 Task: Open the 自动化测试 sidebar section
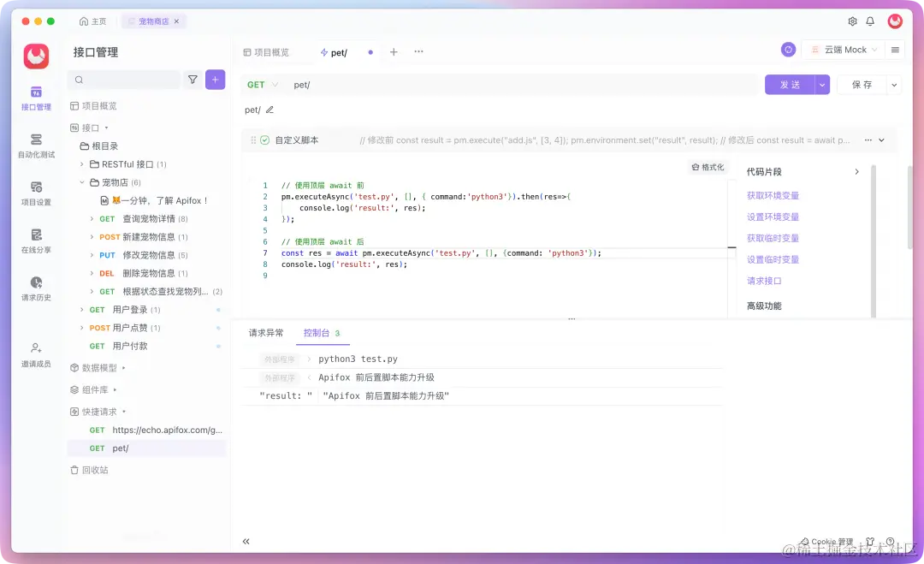pyautogui.click(x=36, y=146)
